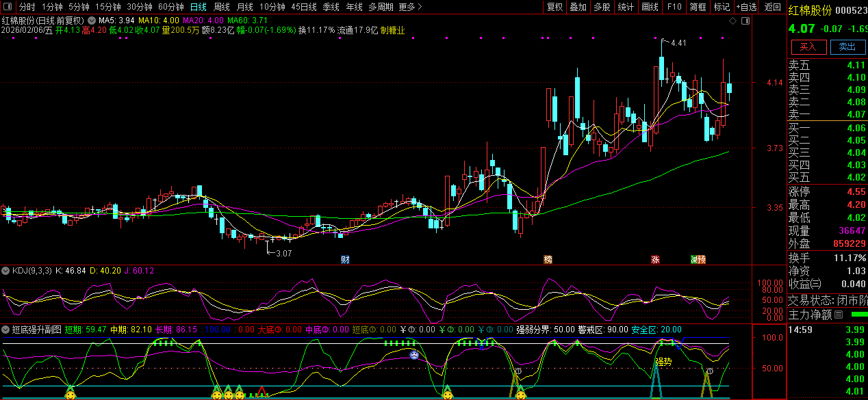Switch to 周线 weekly chart

(x=221, y=7)
